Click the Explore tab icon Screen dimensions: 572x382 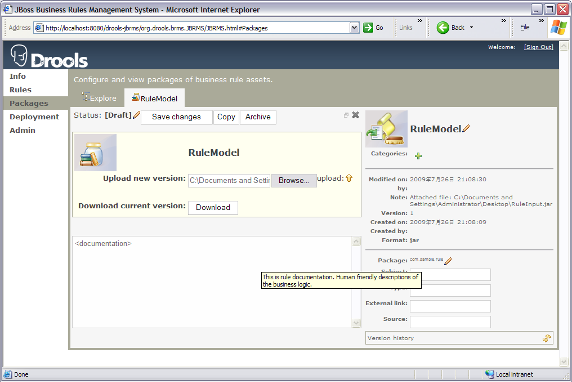click(x=85, y=97)
